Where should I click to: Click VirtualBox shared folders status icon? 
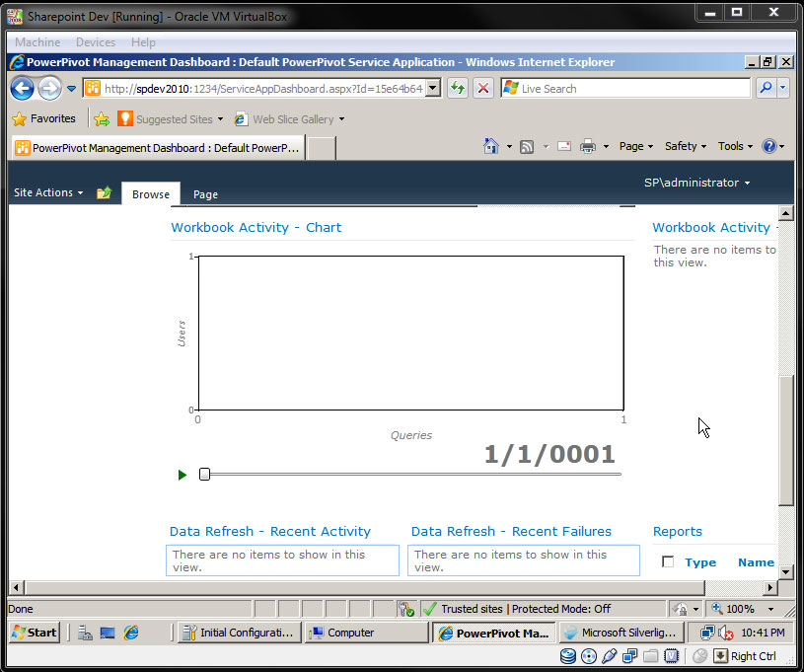pos(651,656)
